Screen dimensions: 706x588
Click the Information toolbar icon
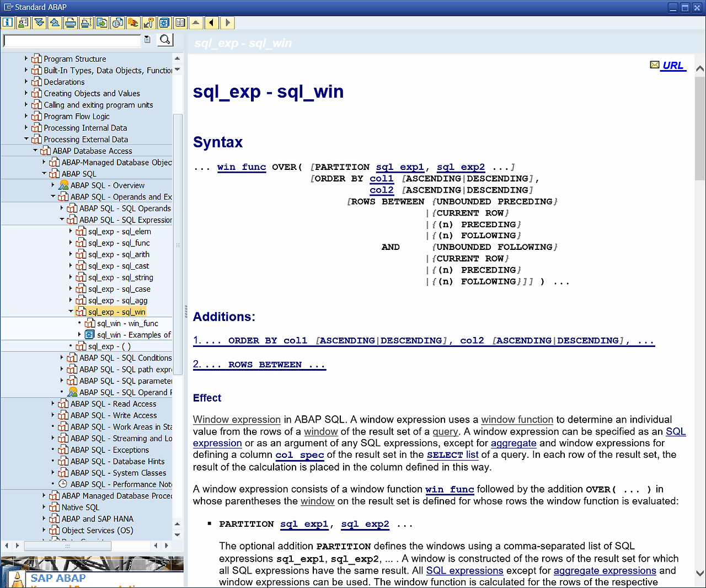tap(7, 23)
